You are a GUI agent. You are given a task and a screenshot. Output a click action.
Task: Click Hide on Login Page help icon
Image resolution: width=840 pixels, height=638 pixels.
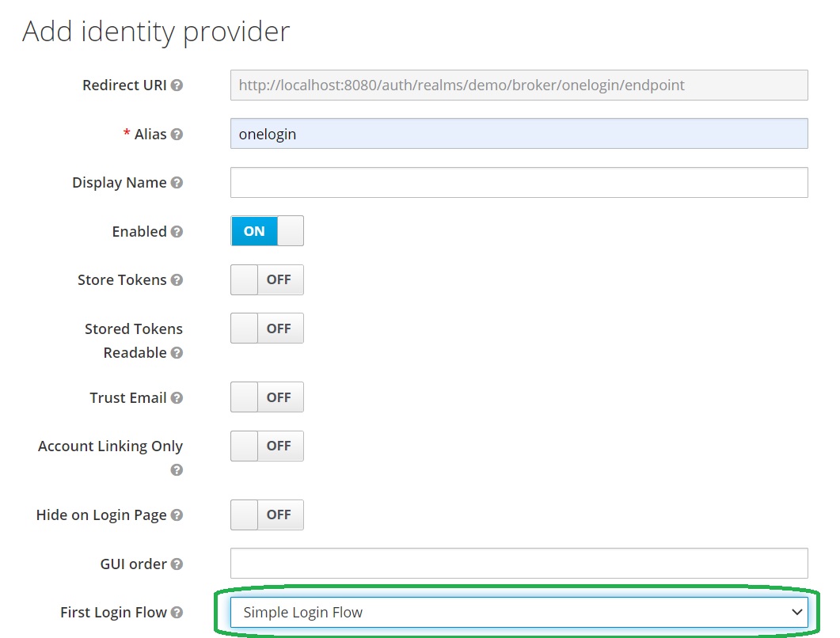[177, 515]
